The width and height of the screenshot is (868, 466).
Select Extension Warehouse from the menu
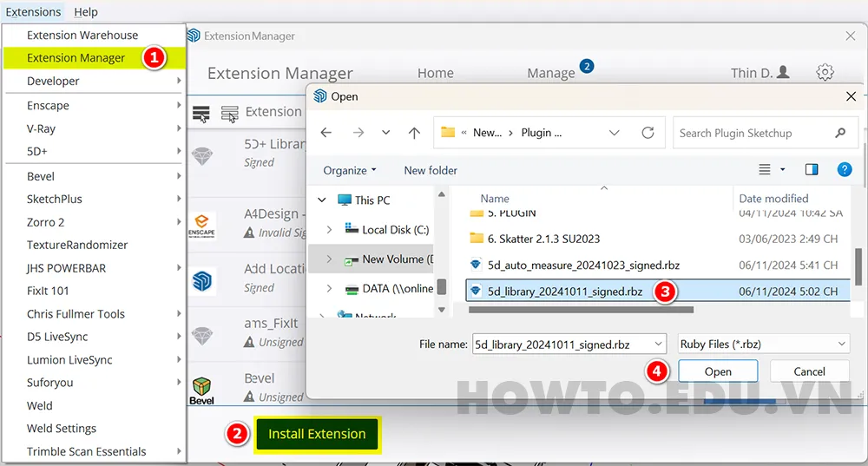82,36
